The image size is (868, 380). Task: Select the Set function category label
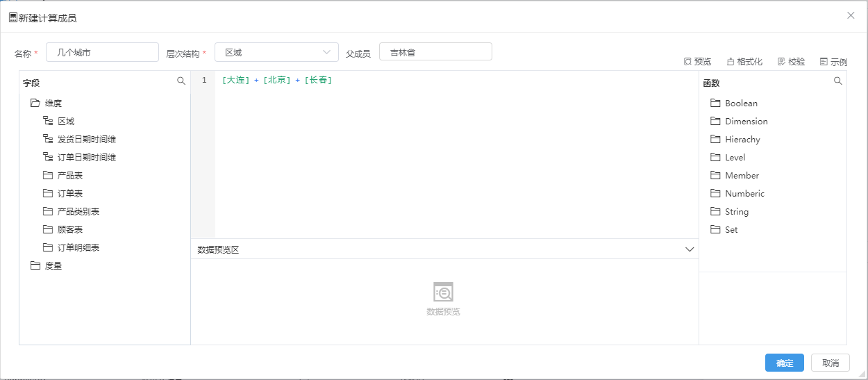click(731, 229)
